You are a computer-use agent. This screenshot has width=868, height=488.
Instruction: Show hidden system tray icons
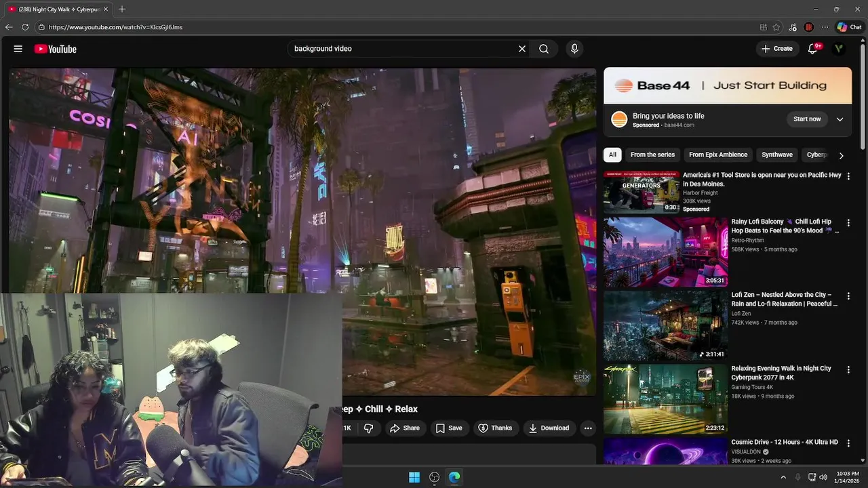pos(783,477)
